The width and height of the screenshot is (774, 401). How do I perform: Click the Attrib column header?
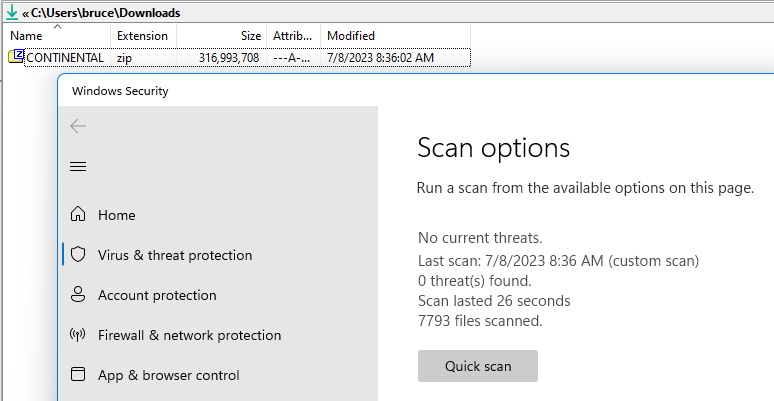click(x=293, y=36)
